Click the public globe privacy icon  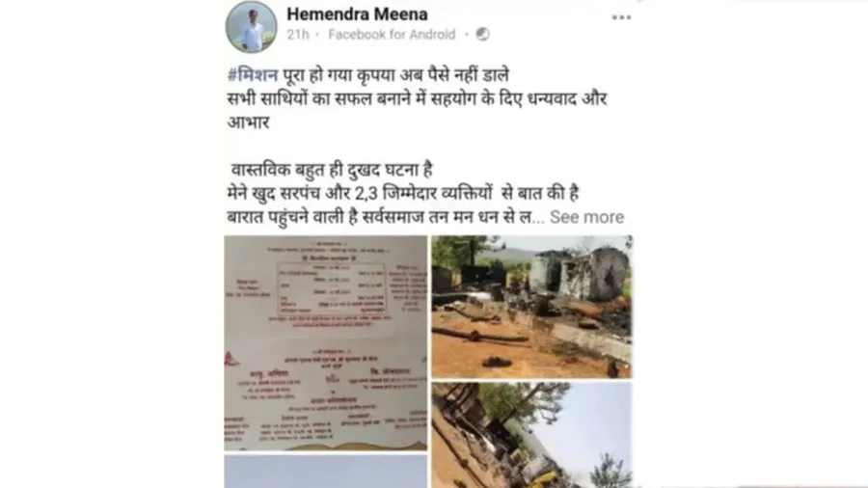483,35
